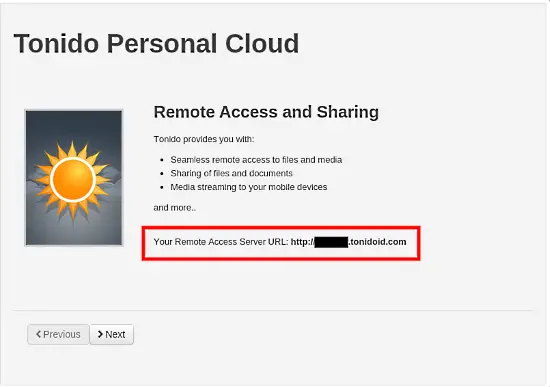Click the Previous button
Viewport: 550px width, 387px height.
(x=58, y=334)
